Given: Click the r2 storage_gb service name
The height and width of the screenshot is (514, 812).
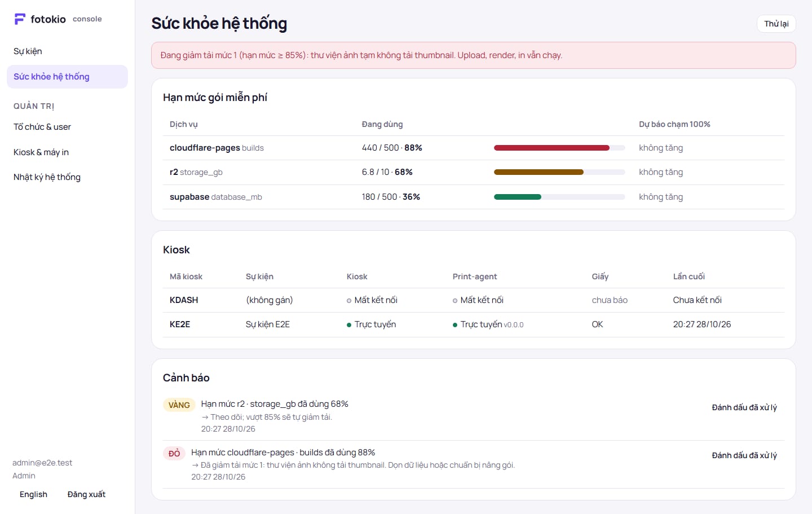Looking at the screenshot, I should coord(196,172).
